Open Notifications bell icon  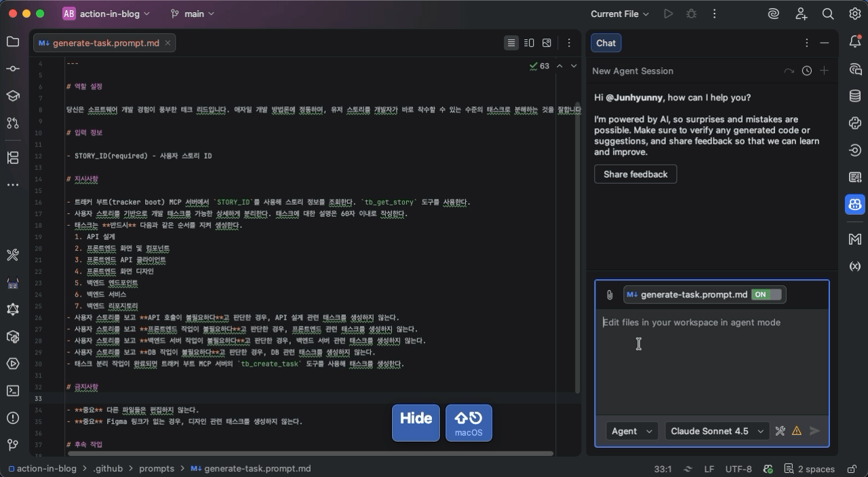pos(854,42)
